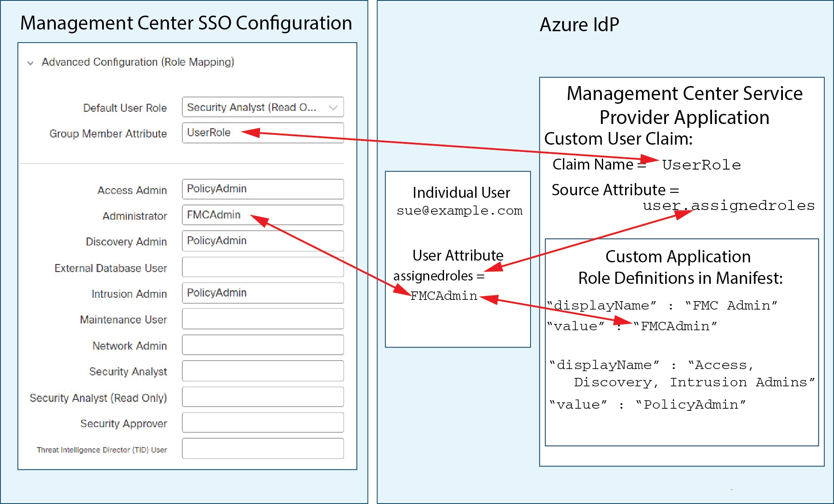This screenshot has height=504, width=834.
Task: Click the 'Source Attribute =' text
Action: click(x=615, y=190)
